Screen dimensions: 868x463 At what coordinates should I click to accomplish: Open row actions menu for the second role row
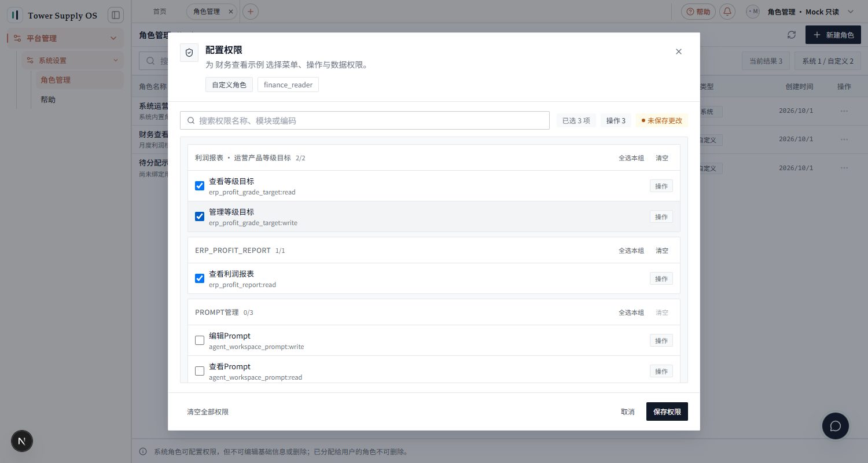(844, 139)
